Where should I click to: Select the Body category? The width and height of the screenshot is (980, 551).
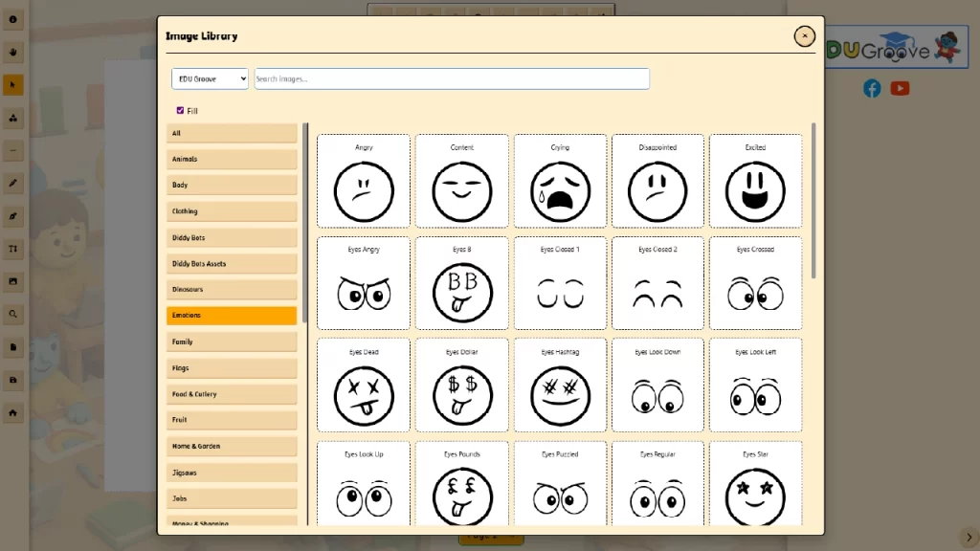coord(232,185)
